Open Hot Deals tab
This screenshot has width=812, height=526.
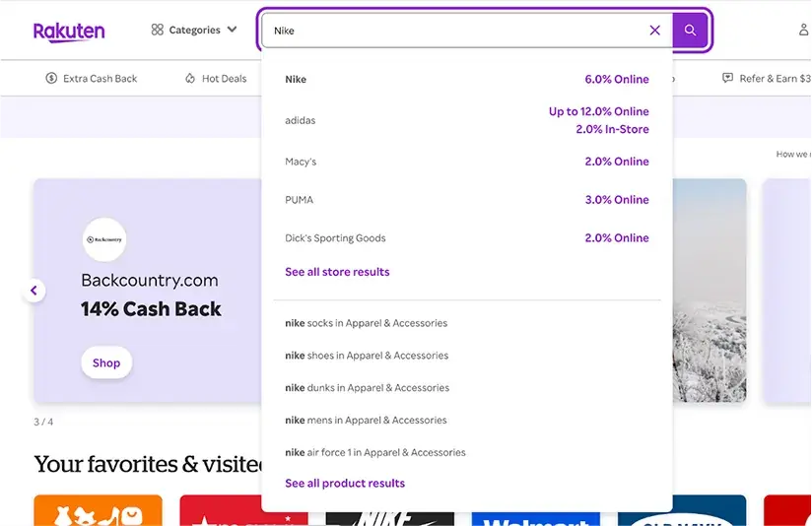(x=216, y=79)
